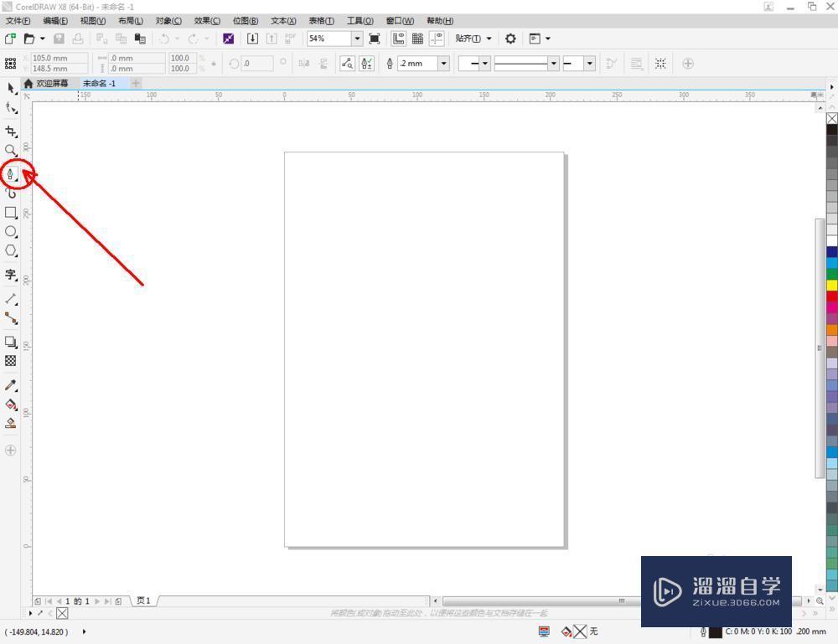
Task: Open the 文件 menu
Action: [18, 21]
